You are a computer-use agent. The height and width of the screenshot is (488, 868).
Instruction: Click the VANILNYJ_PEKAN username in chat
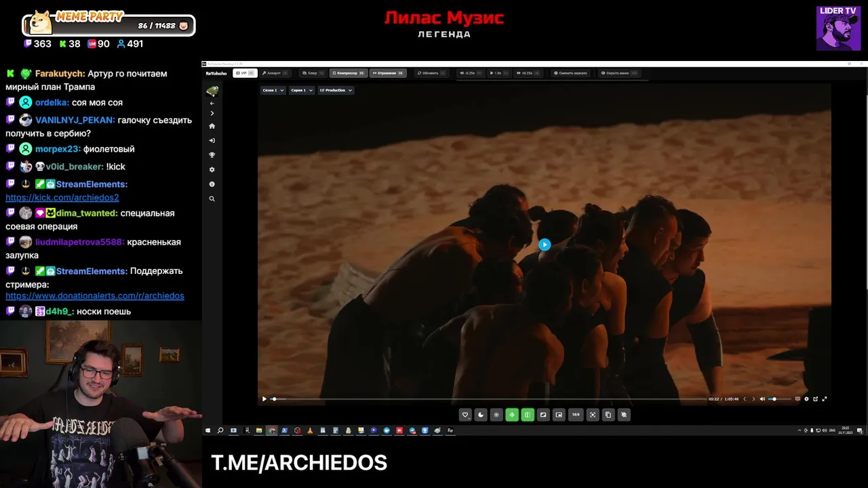point(75,120)
